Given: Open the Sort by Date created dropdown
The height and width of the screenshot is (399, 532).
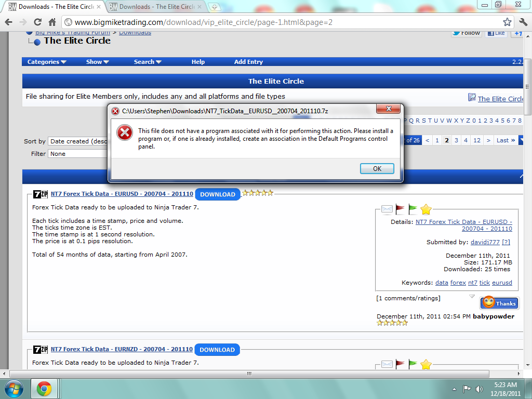Looking at the screenshot, I should click(x=78, y=141).
